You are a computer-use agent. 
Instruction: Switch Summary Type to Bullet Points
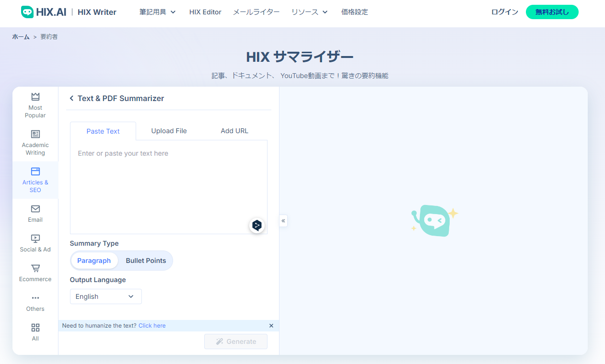(x=146, y=261)
